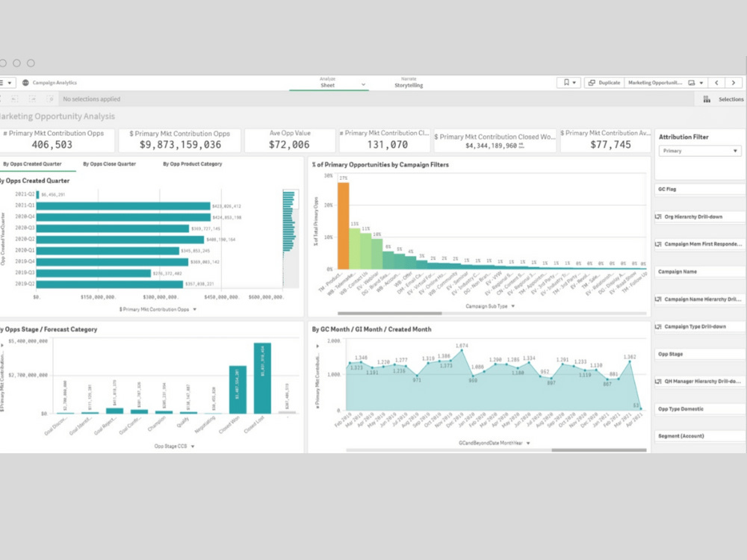
Task: Open the GC Flag filter
Action: point(699,189)
